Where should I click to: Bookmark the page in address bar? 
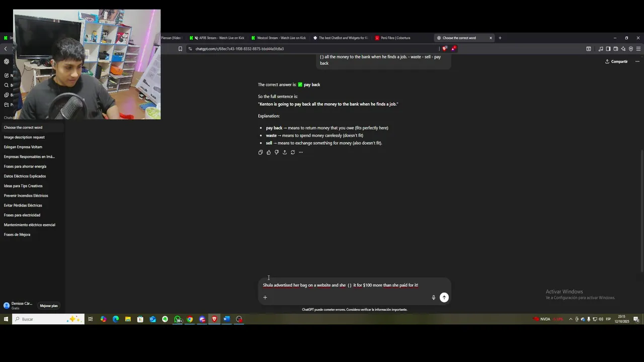tap(180, 49)
